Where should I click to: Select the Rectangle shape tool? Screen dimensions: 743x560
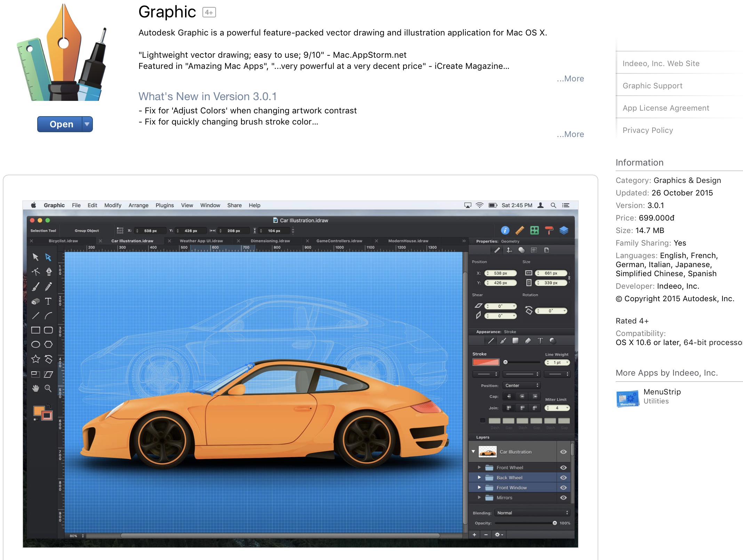pyautogui.click(x=35, y=330)
